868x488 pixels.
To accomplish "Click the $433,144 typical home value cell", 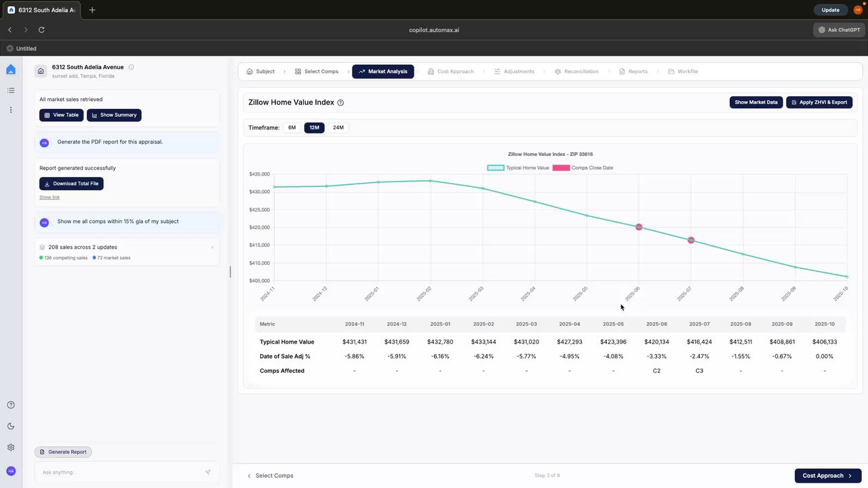I will (483, 342).
